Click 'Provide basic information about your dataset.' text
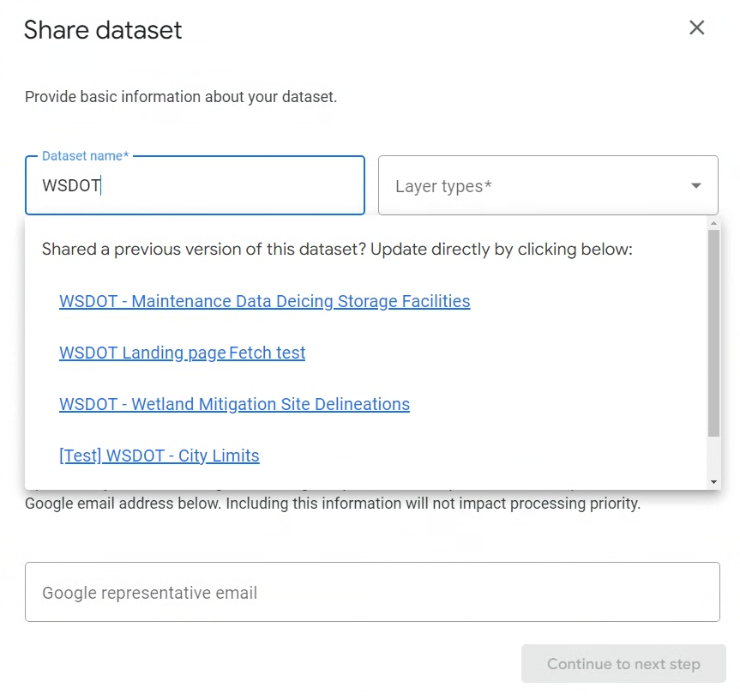 (x=181, y=97)
